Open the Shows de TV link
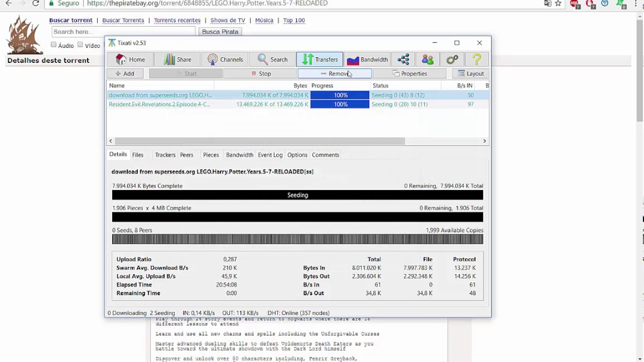The width and height of the screenshot is (644, 362). tap(228, 20)
